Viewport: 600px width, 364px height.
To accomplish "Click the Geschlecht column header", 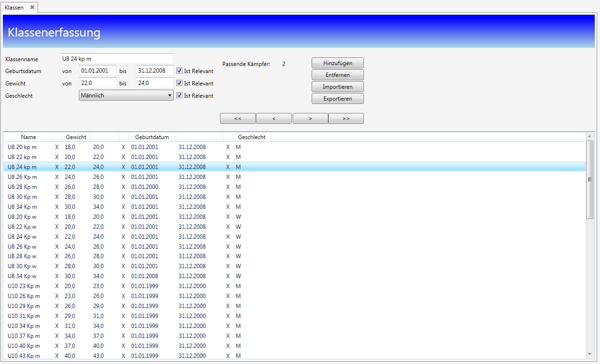I will click(253, 137).
